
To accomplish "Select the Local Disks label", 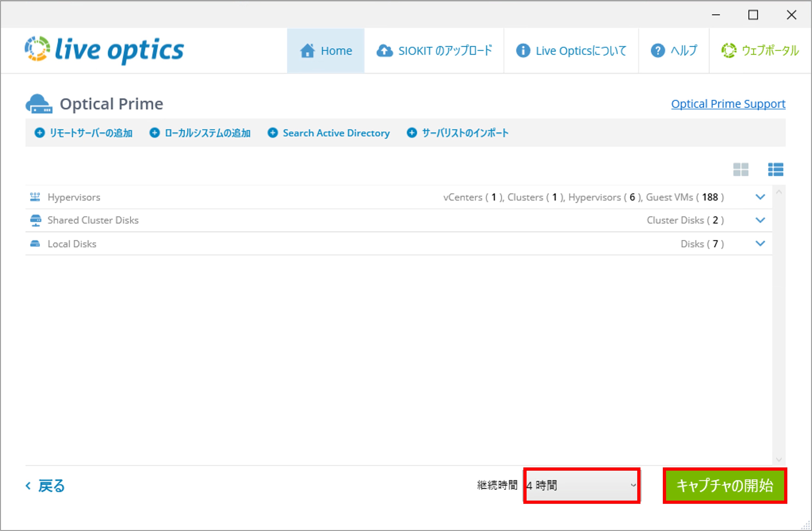I will click(72, 244).
